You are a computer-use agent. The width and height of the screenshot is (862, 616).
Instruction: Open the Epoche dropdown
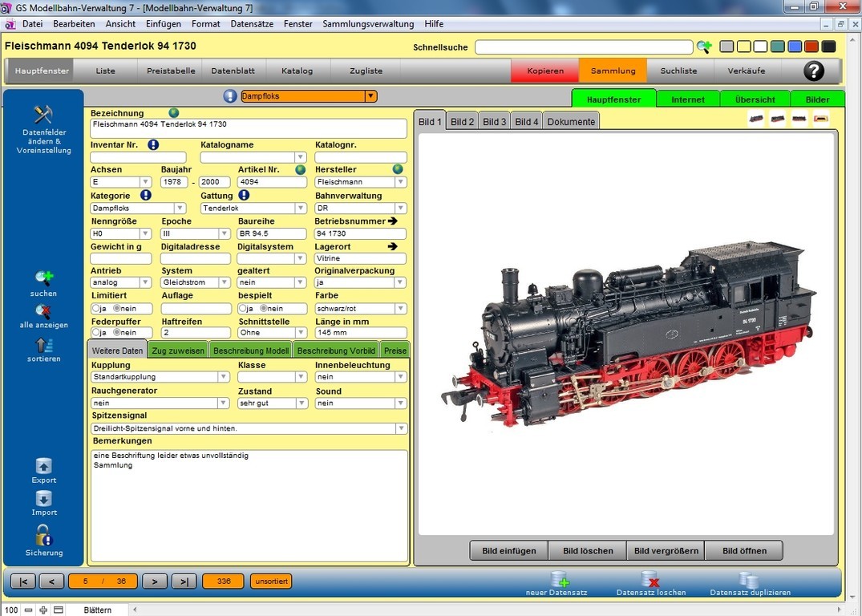[225, 233]
